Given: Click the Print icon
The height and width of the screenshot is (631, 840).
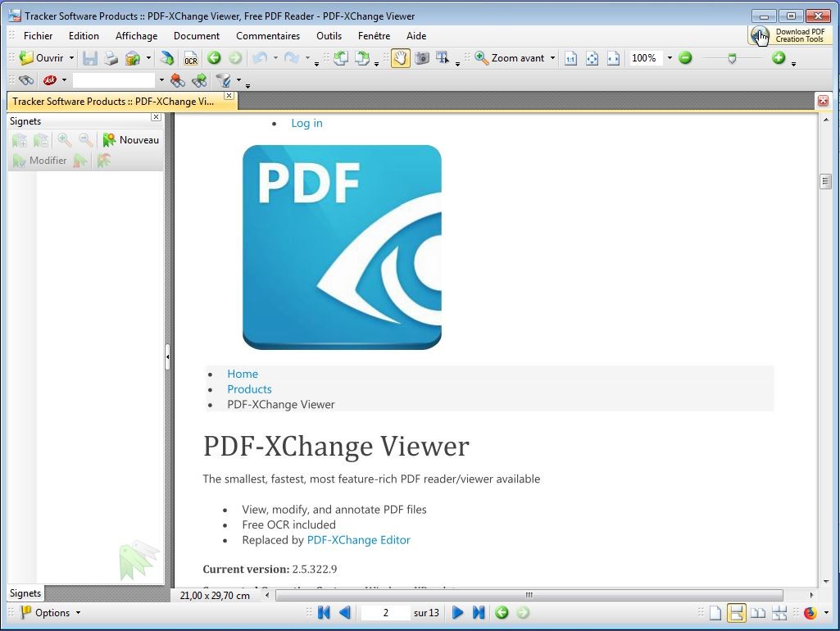Looking at the screenshot, I should 110,58.
